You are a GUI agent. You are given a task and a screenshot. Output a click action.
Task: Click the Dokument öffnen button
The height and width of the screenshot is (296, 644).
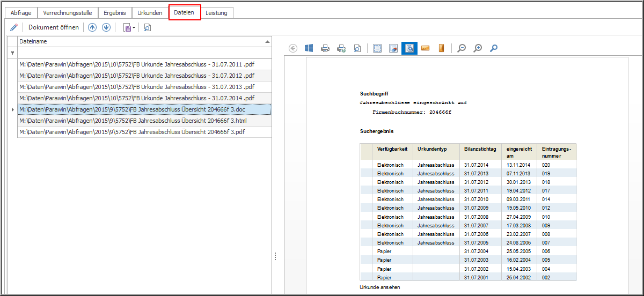[54, 27]
